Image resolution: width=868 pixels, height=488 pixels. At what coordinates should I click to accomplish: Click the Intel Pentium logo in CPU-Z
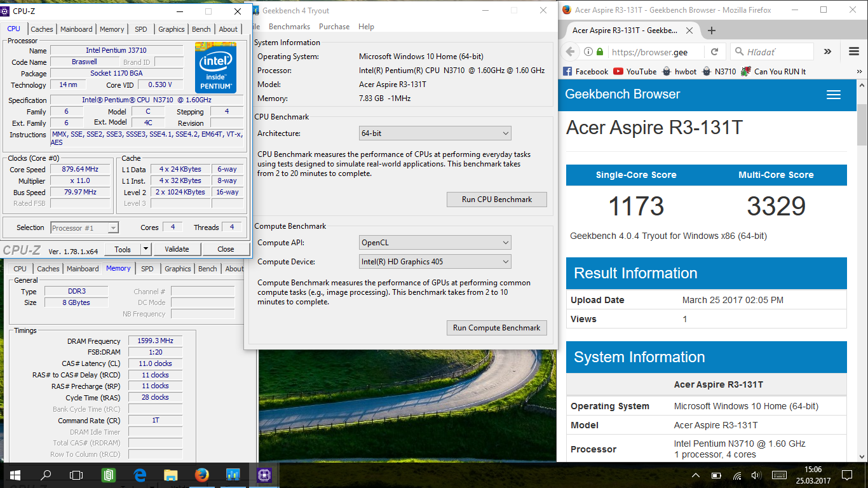coord(215,68)
